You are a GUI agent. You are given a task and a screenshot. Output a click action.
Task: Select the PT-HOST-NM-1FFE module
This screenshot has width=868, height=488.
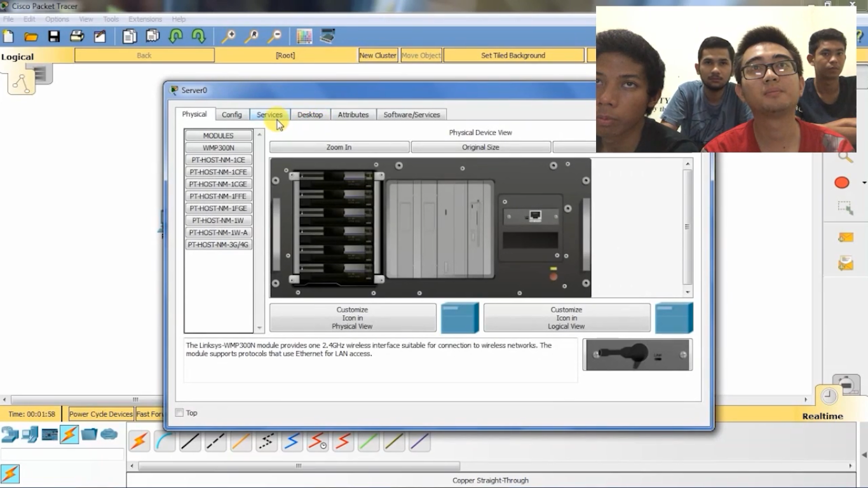[219, 196]
